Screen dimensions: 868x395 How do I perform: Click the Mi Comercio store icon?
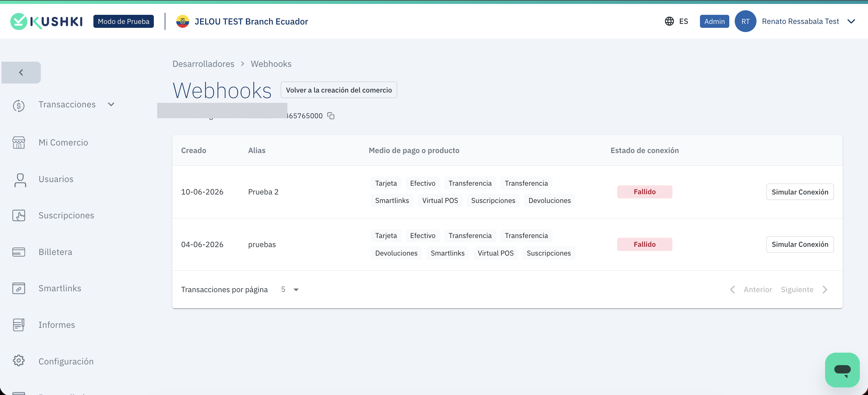19,143
